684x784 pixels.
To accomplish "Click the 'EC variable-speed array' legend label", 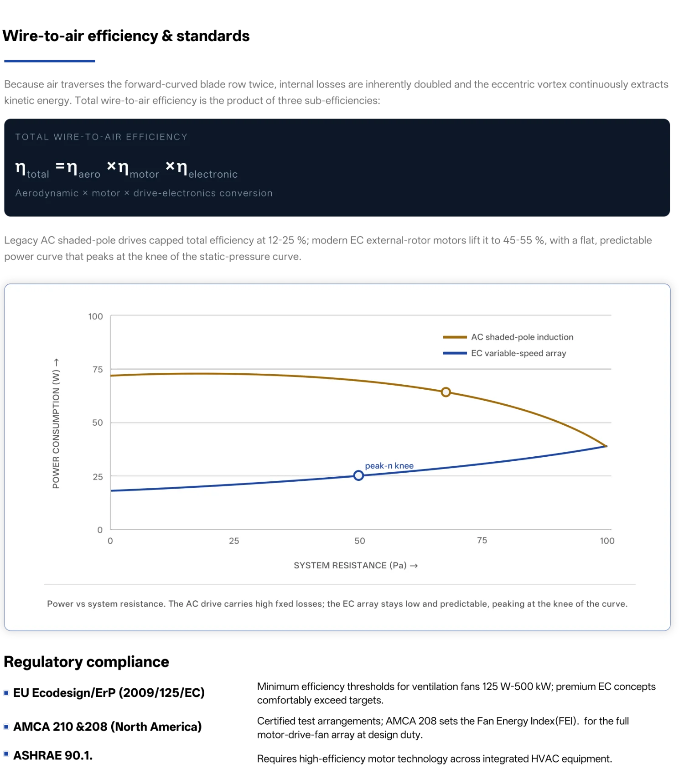I will (x=518, y=353).
